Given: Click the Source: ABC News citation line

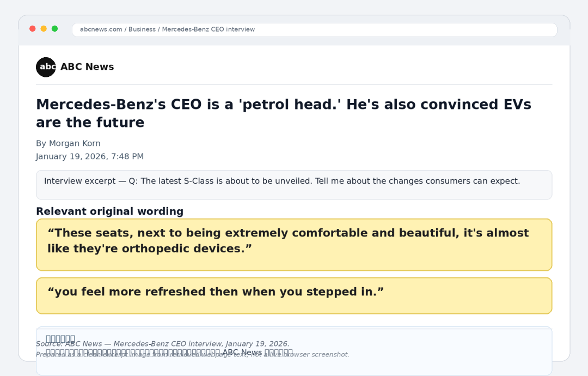Looking at the screenshot, I should click(x=162, y=344).
